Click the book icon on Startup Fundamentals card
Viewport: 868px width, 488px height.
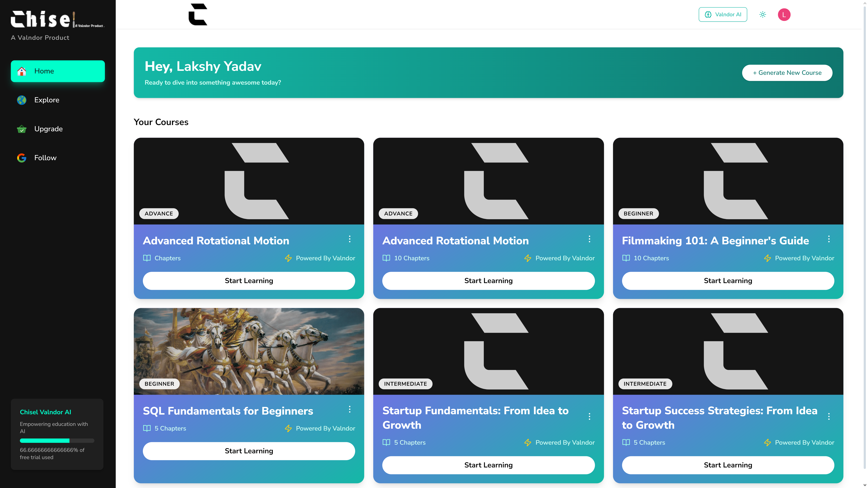(387, 443)
